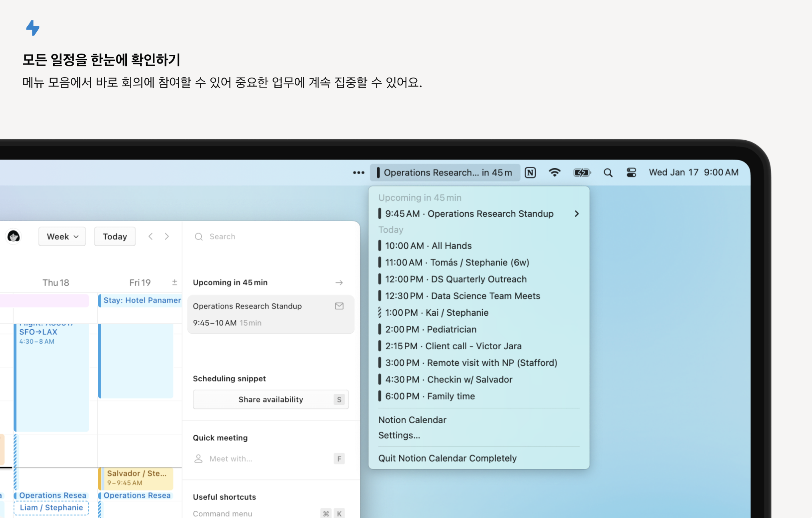
Task: Click the battery charging icon
Action: pyautogui.click(x=582, y=173)
